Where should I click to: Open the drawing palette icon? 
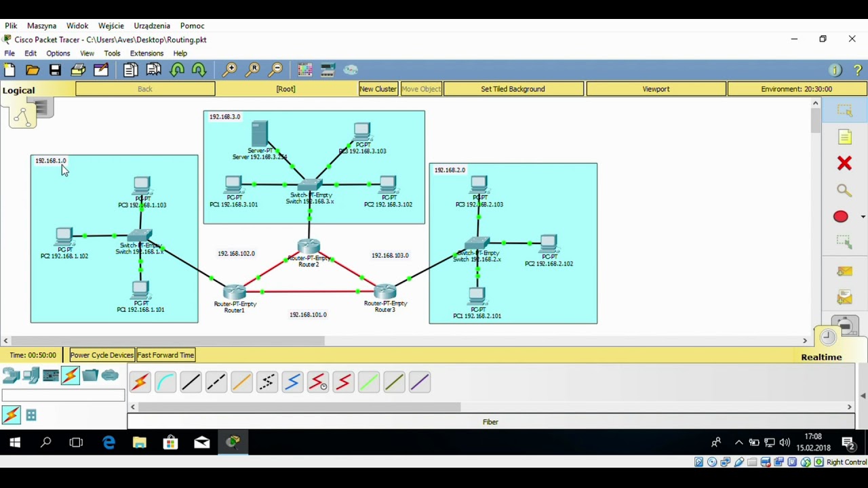coord(304,70)
